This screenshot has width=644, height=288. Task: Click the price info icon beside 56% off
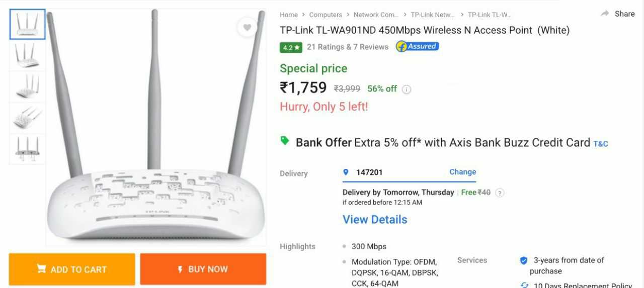coord(407,89)
